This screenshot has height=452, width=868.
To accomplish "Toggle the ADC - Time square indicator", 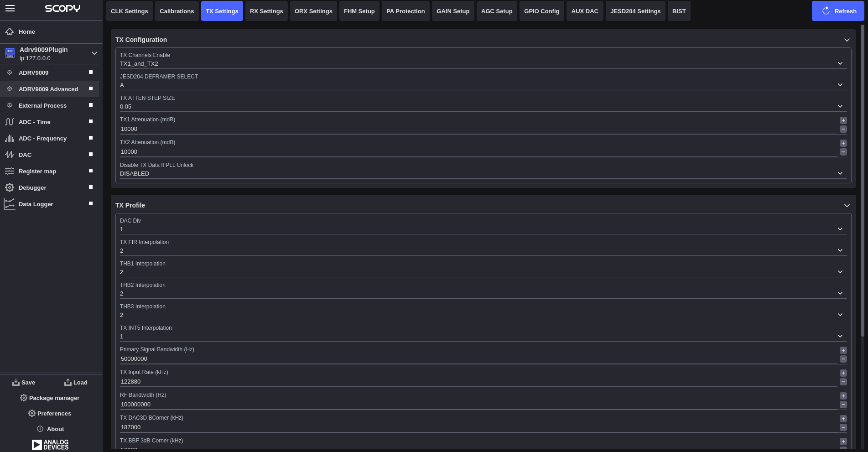I will [x=91, y=121].
